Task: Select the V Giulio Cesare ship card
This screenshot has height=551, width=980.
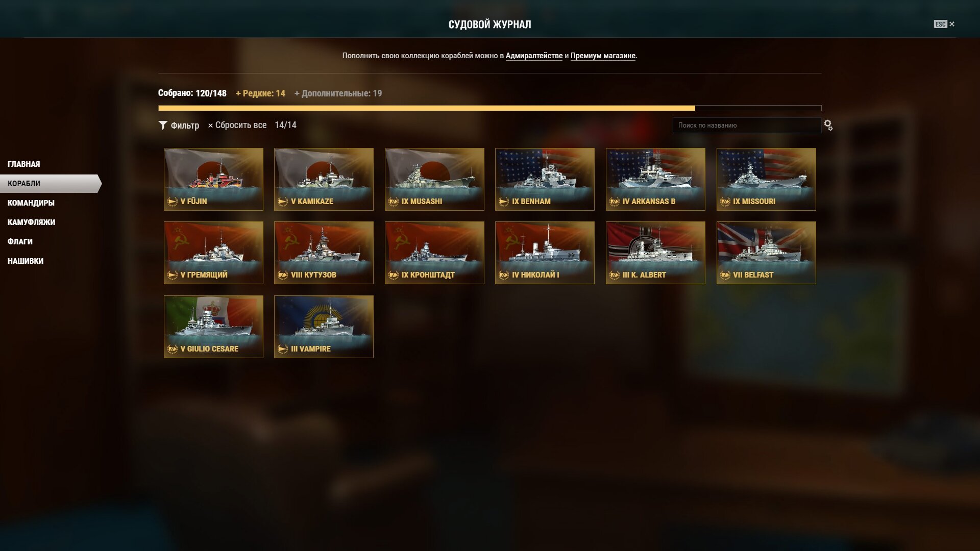Action: 213,327
